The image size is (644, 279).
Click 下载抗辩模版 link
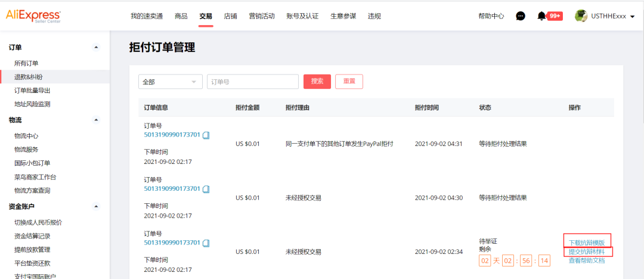[x=587, y=243]
